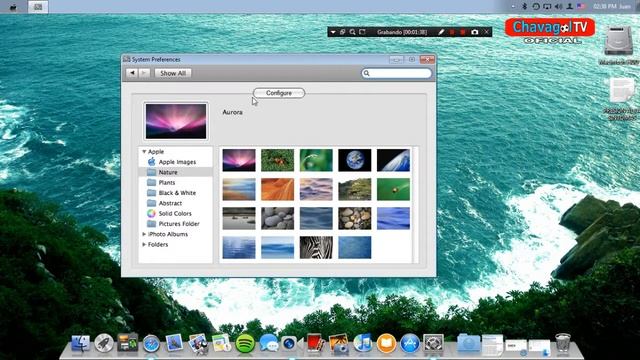Open Mission Control in the dock
Screen dimensions: 640x360
tap(127, 343)
